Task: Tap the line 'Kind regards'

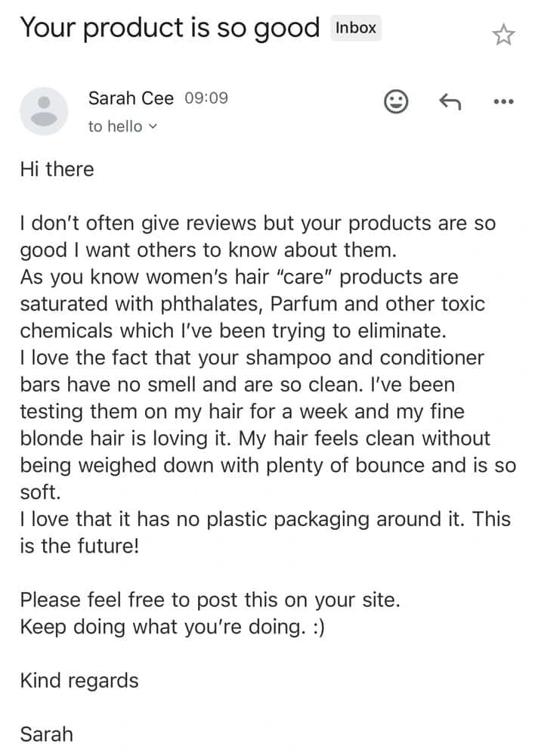Action: tap(79, 681)
